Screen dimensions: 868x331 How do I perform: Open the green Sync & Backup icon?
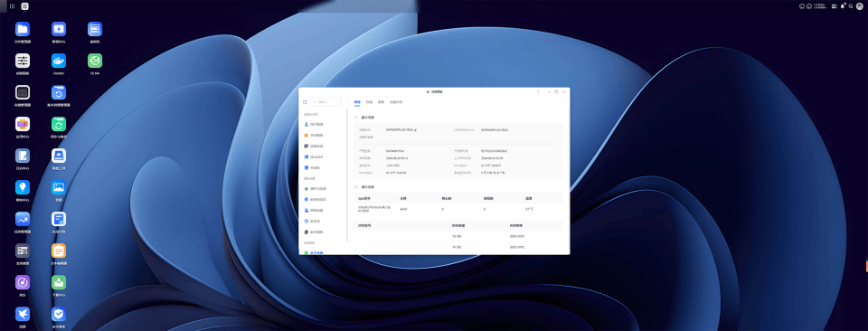[59, 123]
